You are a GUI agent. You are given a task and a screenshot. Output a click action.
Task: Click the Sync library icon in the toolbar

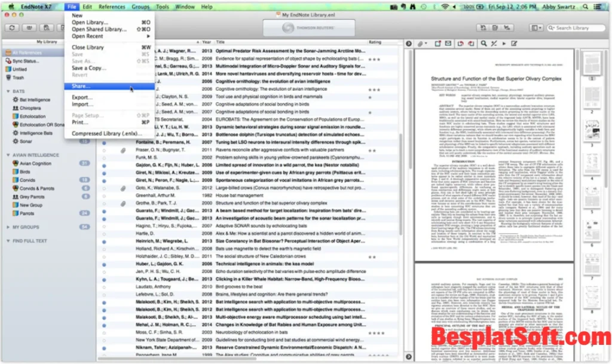(11, 27)
